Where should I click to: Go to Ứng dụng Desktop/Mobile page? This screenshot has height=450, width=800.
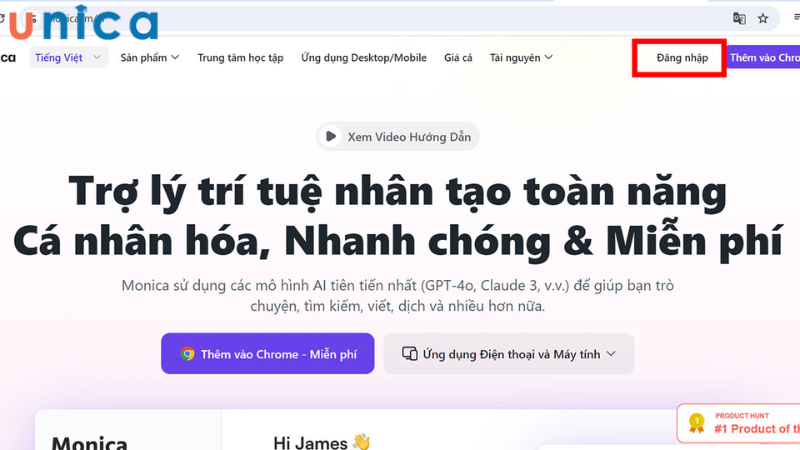tap(364, 58)
